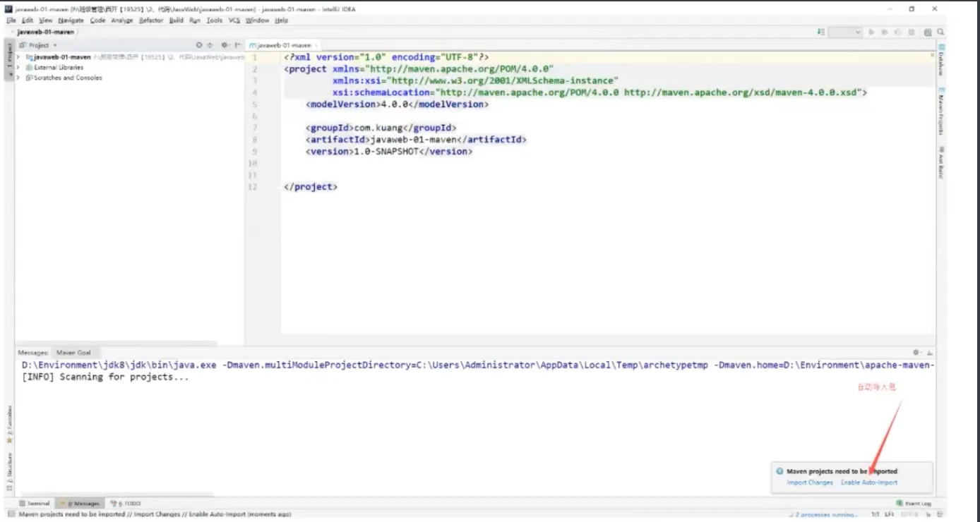
Task: Click the build project hammer icon
Action: [x=821, y=32]
